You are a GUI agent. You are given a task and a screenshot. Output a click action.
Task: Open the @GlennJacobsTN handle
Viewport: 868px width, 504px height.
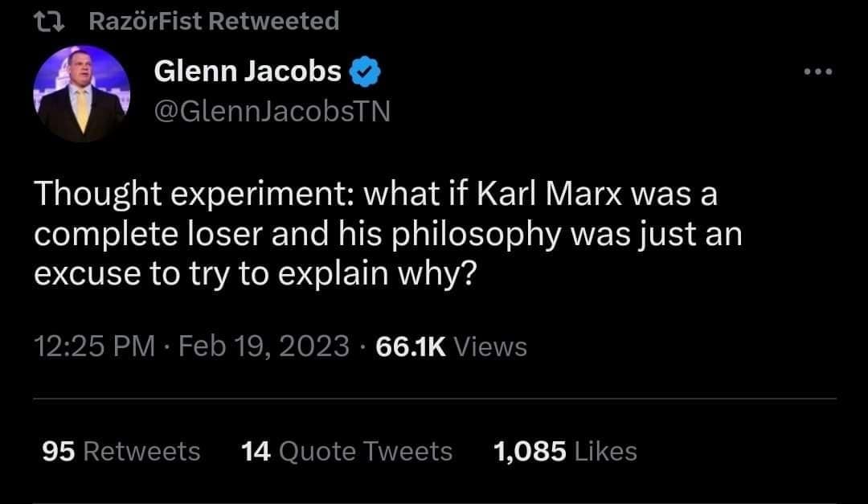[271, 111]
